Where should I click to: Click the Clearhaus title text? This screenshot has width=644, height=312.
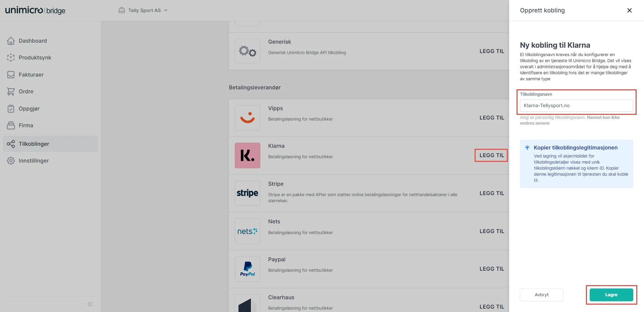[281, 297]
